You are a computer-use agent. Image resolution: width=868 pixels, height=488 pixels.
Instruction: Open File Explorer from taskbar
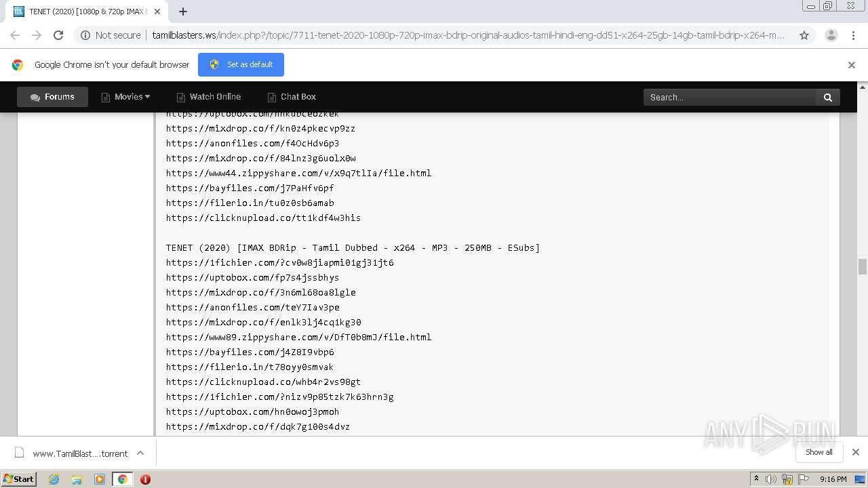[x=77, y=479]
